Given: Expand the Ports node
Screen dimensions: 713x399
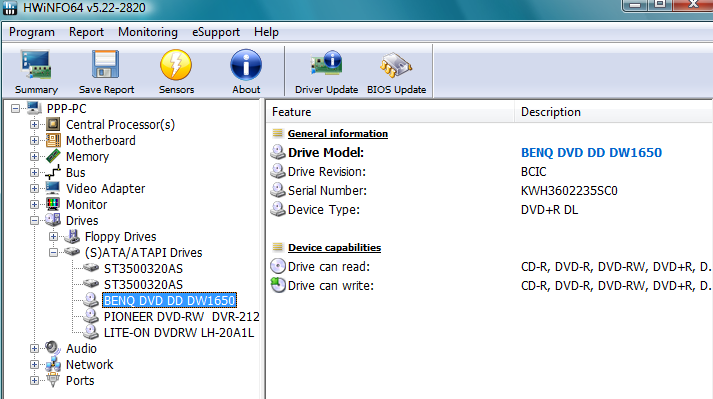Looking at the screenshot, I should pos(34,380).
